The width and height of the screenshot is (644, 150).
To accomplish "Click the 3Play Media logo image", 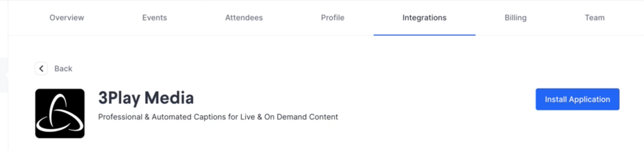I will 60,113.
